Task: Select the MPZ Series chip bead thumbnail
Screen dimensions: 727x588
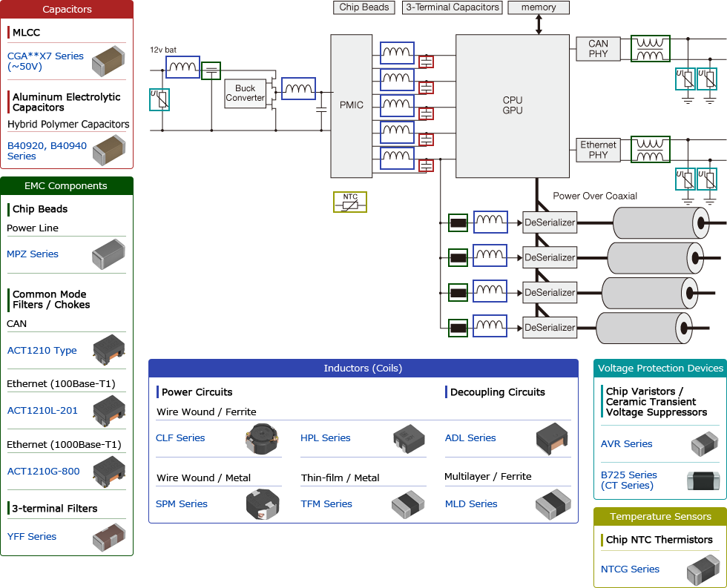Action: point(108,253)
